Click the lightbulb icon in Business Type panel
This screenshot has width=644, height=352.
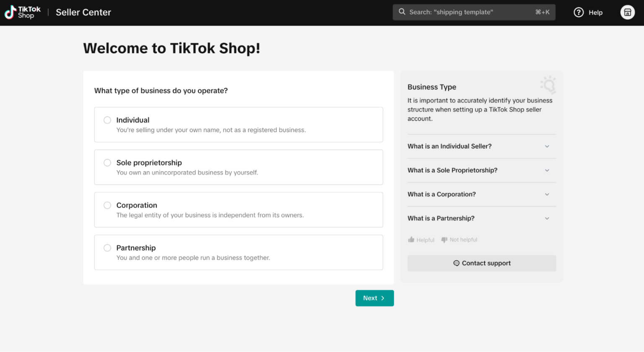point(548,85)
